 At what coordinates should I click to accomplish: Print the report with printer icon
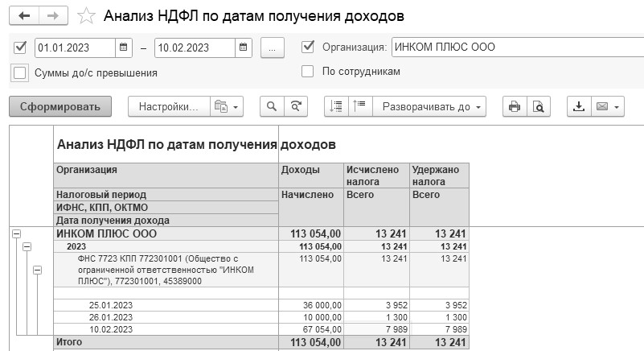[515, 106]
